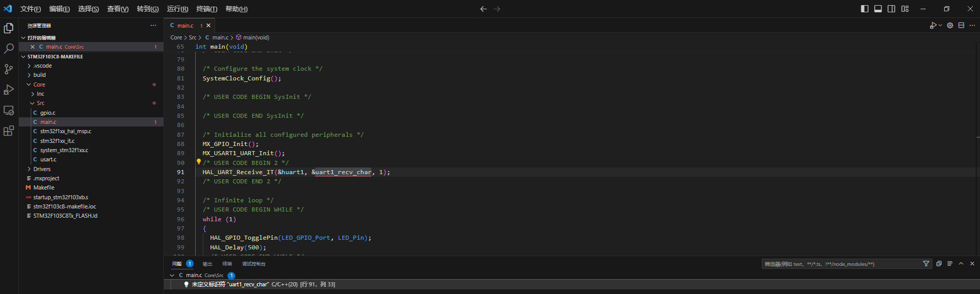Click the filter funnel icon in problems panel
The width and height of the screenshot is (980, 294).
[926, 264]
